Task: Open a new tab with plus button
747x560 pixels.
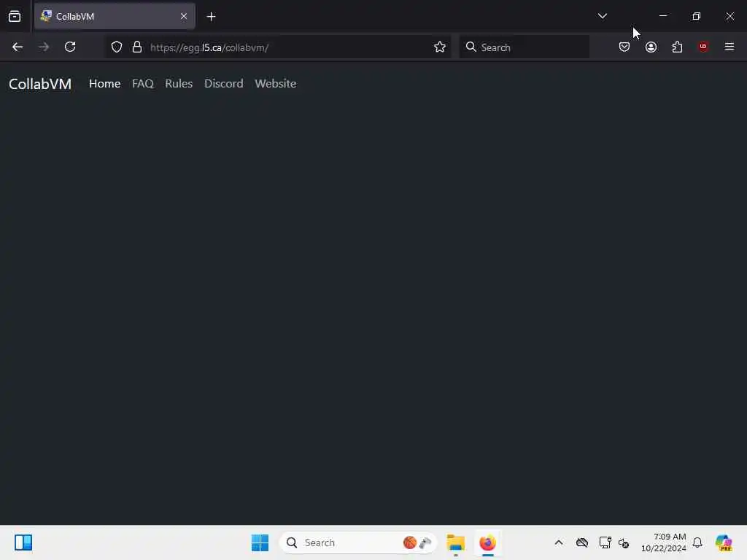Action: pyautogui.click(x=211, y=17)
